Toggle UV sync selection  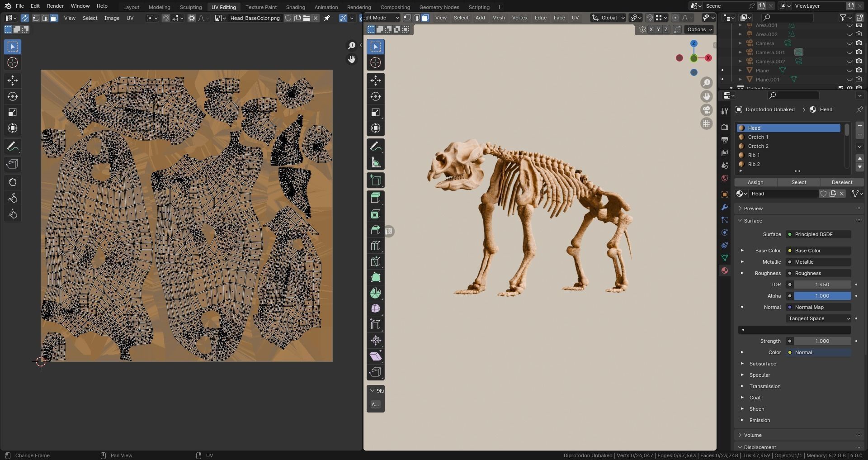[x=25, y=18]
